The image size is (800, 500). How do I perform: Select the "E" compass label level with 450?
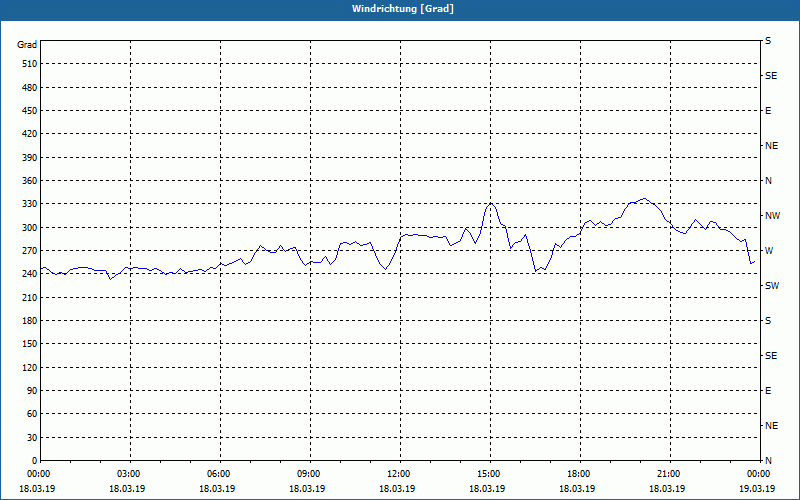coord(768,111)
